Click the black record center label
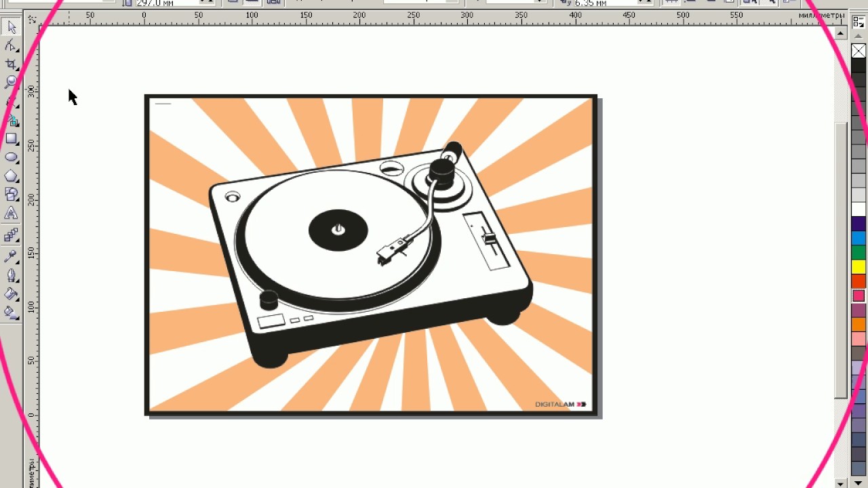Viewport: 868px width, 488px height. click(338, 230)
